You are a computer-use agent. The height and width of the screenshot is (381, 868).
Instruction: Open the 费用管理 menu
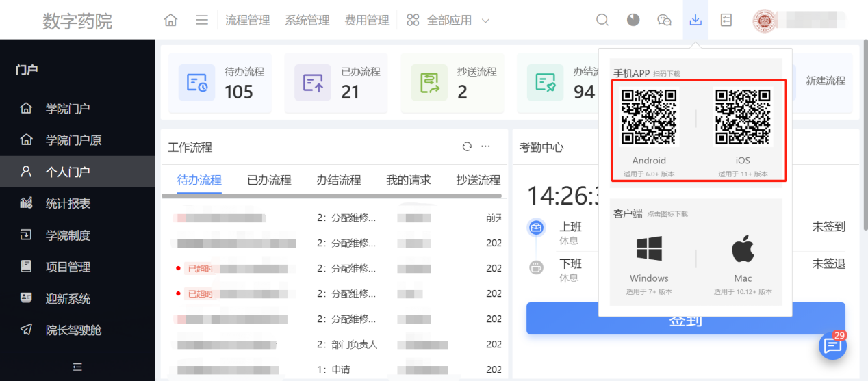367,21
